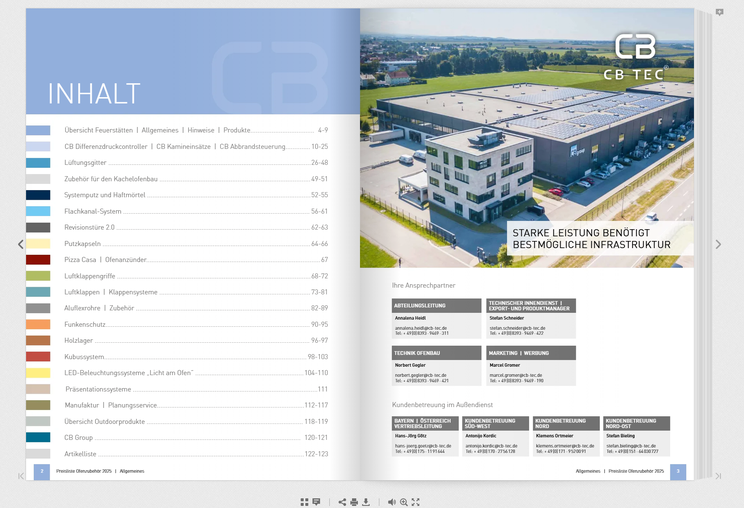This screenshot has width=744, height=508.
Task: Click 'Starke Leistung benötigt' headline banner
Action: [x=600, y=239]
